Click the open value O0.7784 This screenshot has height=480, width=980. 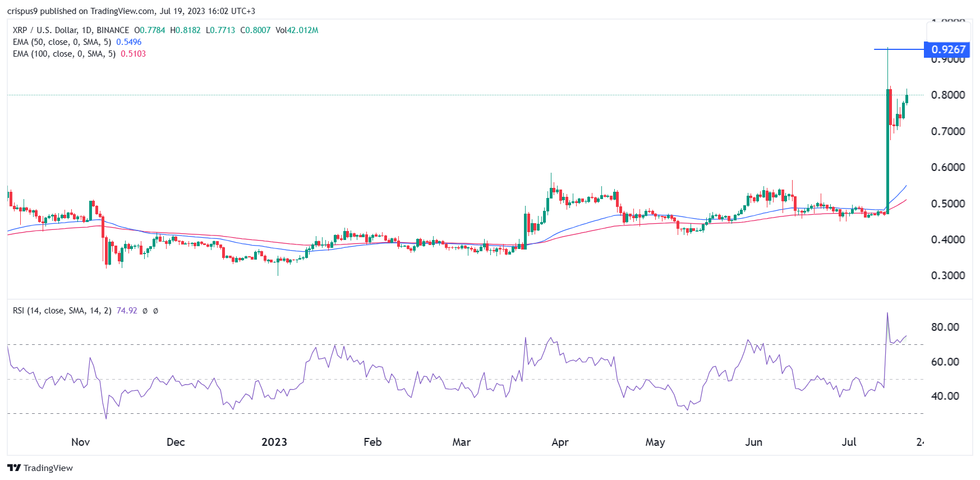click(x=150, y=30)
